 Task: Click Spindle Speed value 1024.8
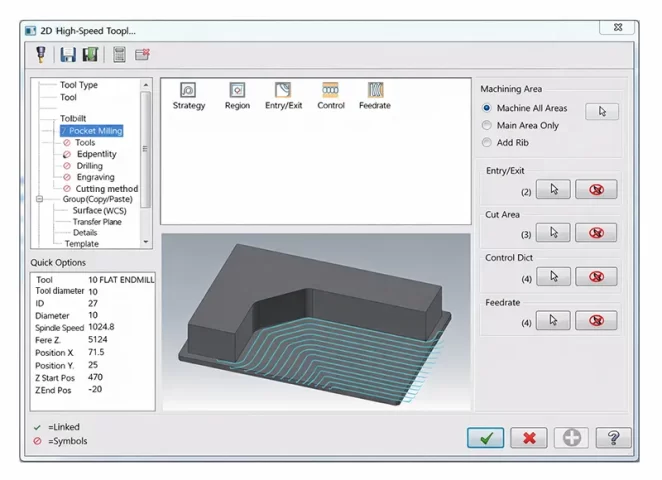pos(101,327)
